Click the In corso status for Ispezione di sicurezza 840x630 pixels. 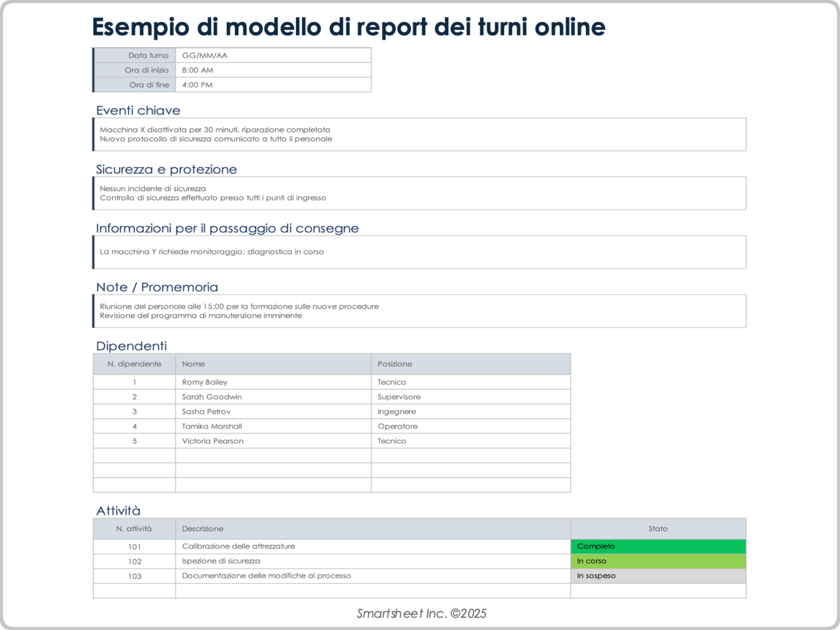(658, 561)
